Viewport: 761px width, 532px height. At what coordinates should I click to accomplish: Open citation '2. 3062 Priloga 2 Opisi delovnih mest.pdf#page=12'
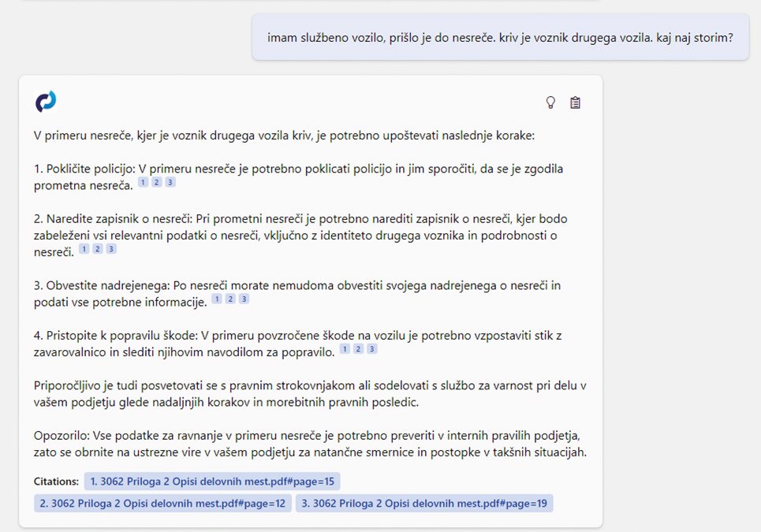(162, 504)
